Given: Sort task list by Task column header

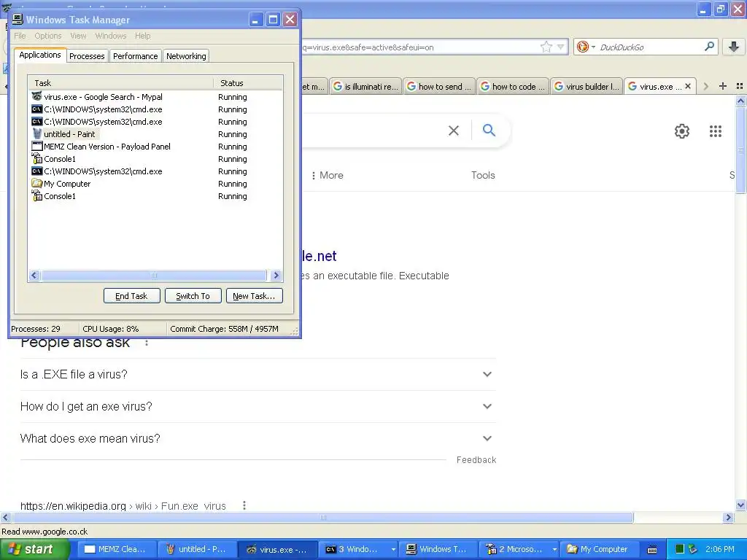Looking at the screenshot, I should (120, 83).
